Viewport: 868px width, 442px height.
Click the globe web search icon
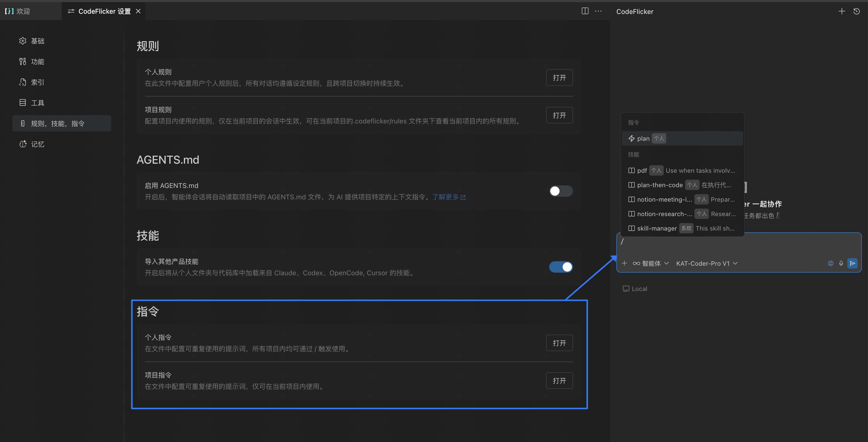[831, 263]
